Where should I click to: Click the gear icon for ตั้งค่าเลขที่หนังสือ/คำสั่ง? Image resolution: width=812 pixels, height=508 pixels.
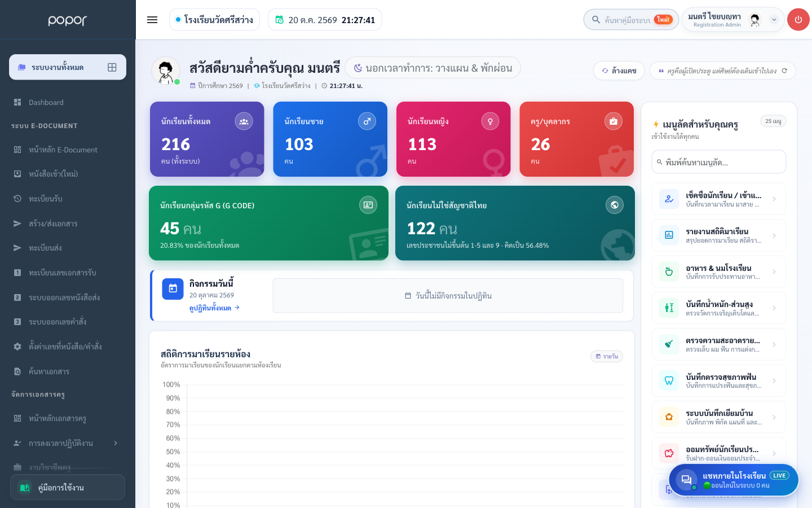coord(17,347)
